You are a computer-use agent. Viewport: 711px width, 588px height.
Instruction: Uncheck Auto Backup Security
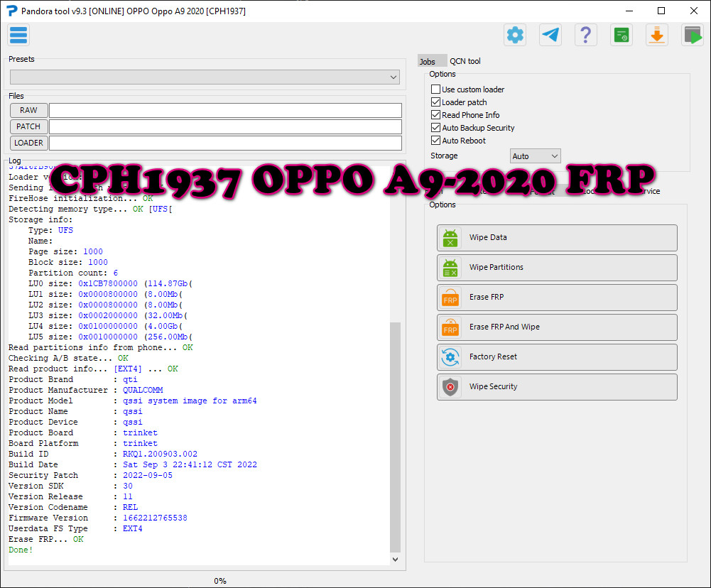435,127
